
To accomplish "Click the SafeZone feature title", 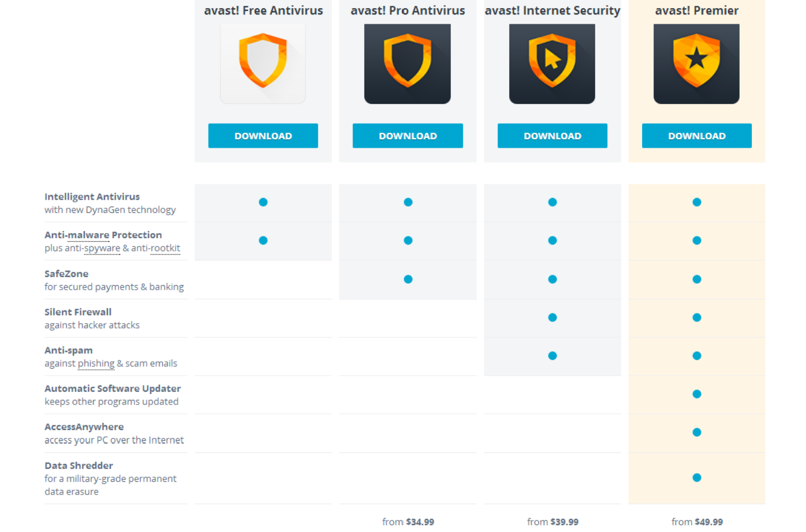I will 66,274.
